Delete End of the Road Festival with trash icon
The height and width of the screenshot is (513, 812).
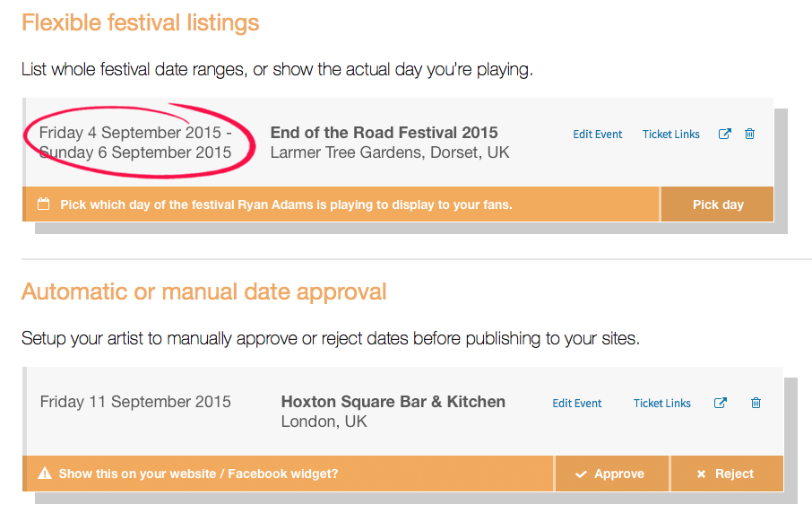(749, 134)
